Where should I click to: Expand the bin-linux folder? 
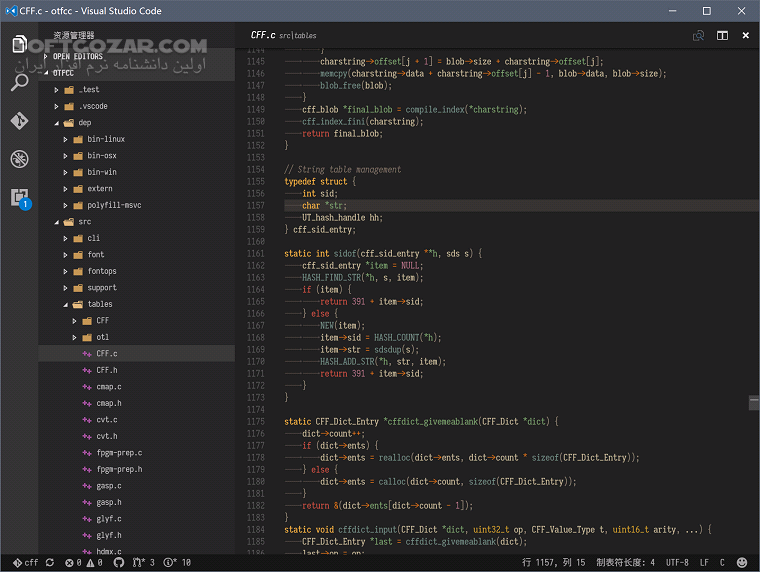point(137,139)
